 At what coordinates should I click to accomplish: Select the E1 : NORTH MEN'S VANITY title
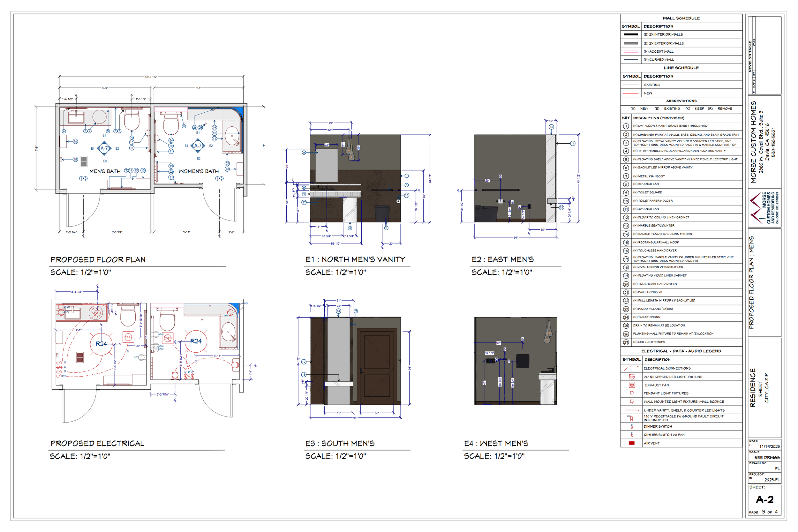(356, 259)
